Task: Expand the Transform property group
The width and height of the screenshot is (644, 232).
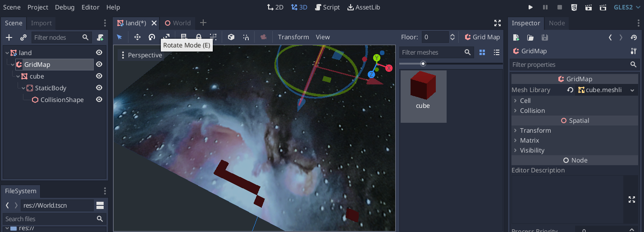Action: 575,130
